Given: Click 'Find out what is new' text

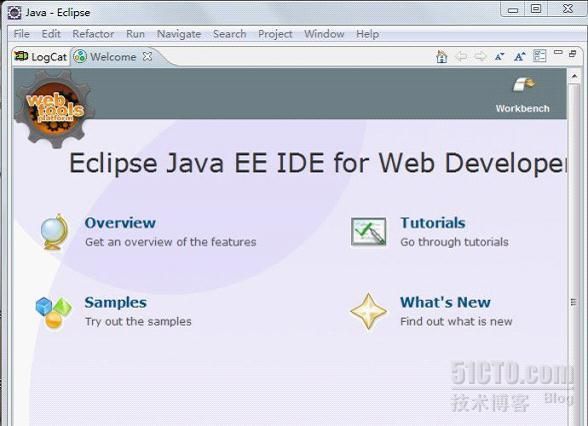Looking at the screenshot, I should (456, 321).
